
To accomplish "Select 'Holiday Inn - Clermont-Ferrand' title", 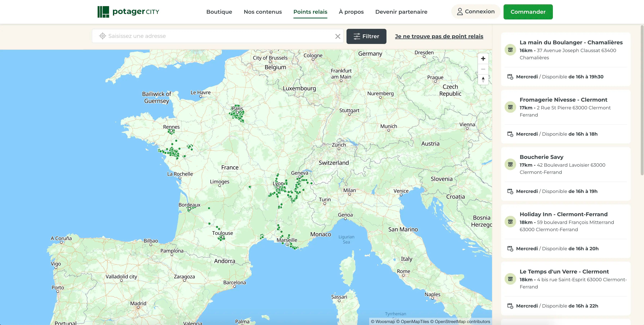I will (x=563, y=214).
